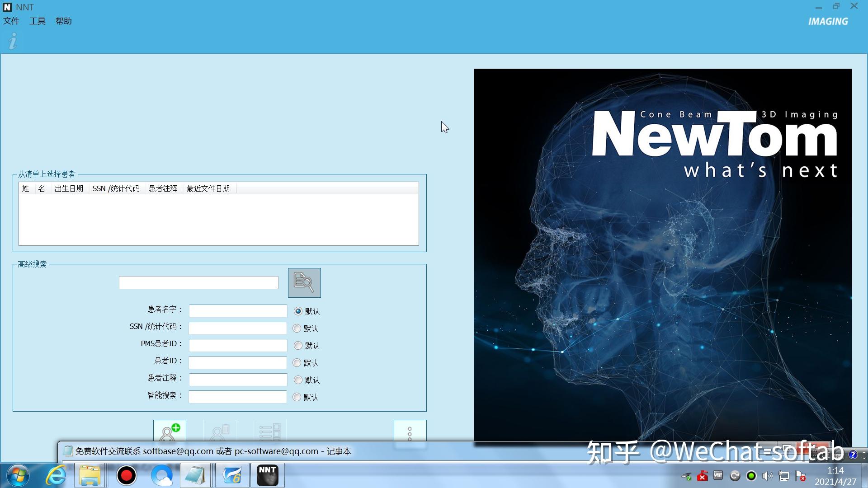Image resolution: width=868 pixels, height=488 pixels.
Task: Click the top advanced search text box
Action: (x=198, y=283)
